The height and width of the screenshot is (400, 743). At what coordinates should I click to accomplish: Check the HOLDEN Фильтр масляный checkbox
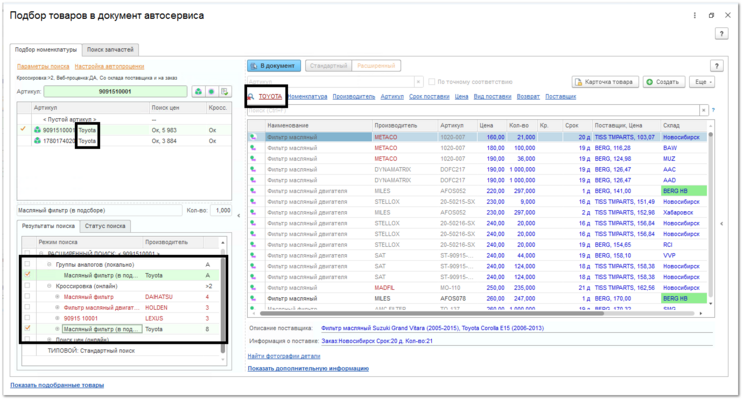[27, 308]
